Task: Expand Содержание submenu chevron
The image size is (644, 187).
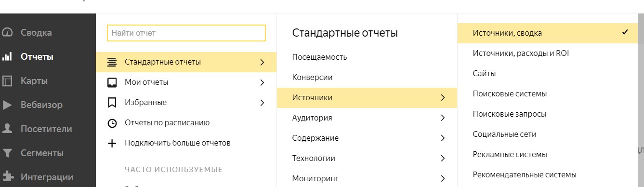Action: point(443,138)
